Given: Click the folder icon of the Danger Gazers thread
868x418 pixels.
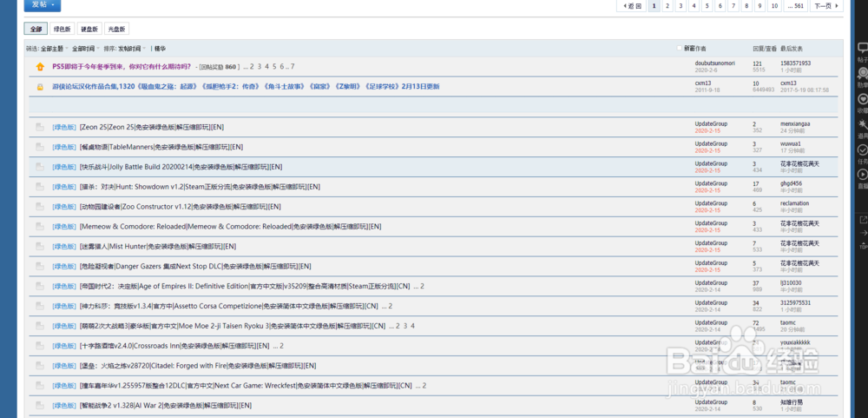Looking at the screenshot, I should click(x=40, y=267).
